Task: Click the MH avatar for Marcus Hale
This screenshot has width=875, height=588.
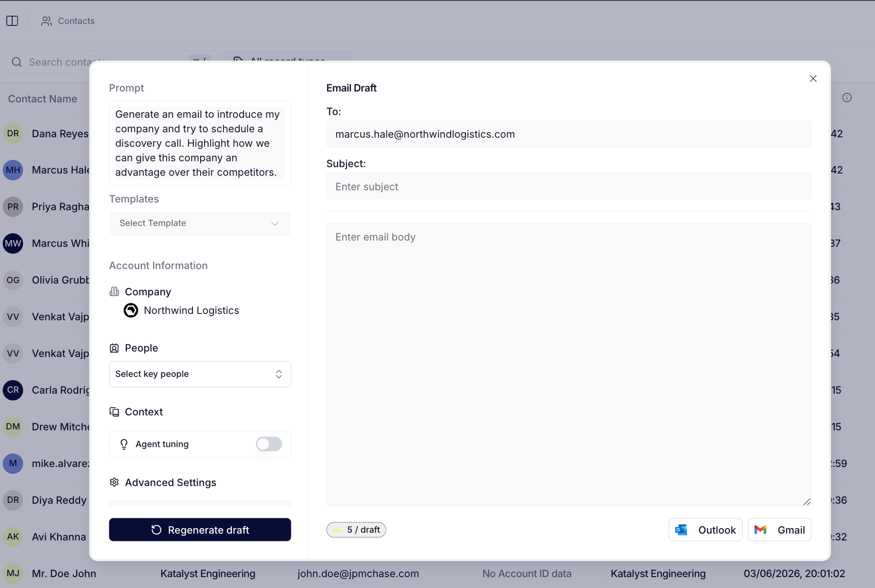Action: click(x=13, y=170)
